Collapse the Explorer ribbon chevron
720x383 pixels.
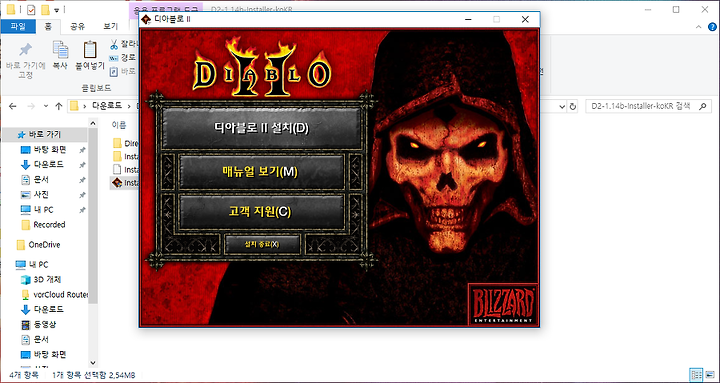(698, 27)
